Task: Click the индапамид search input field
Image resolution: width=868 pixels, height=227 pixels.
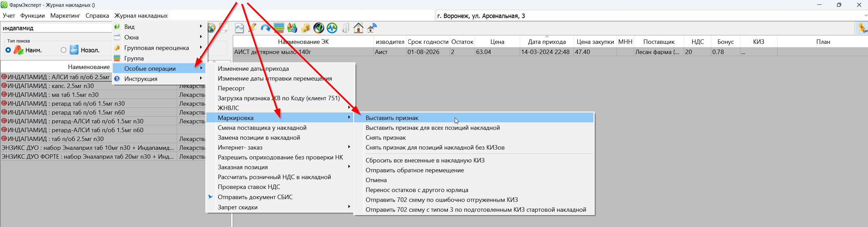Action: (56, 28)
